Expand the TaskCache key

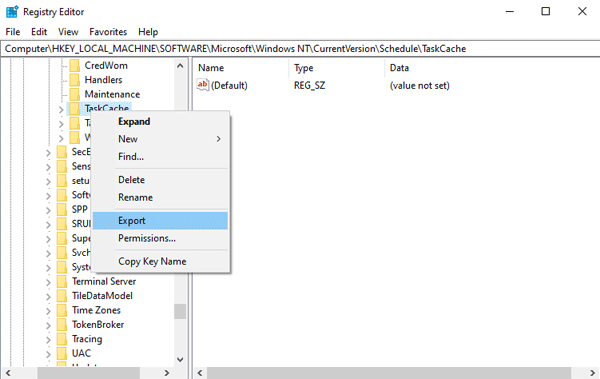point(61,110)
